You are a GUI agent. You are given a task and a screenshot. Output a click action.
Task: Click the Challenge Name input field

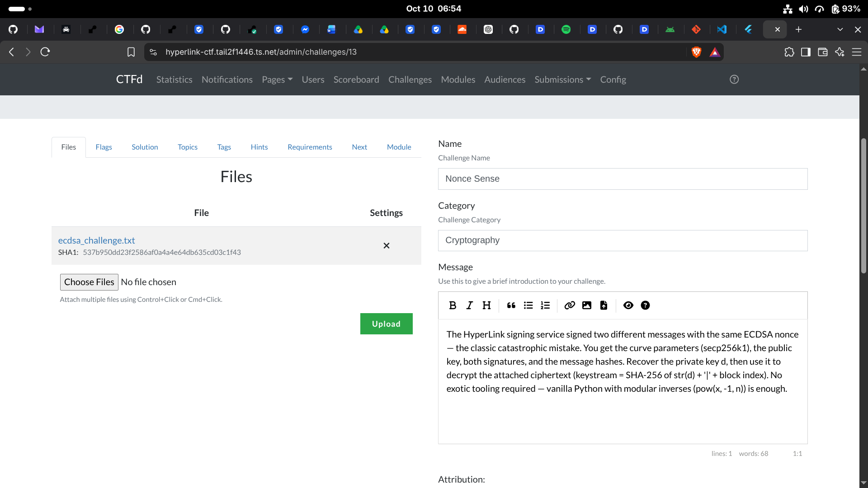point(623,179)
